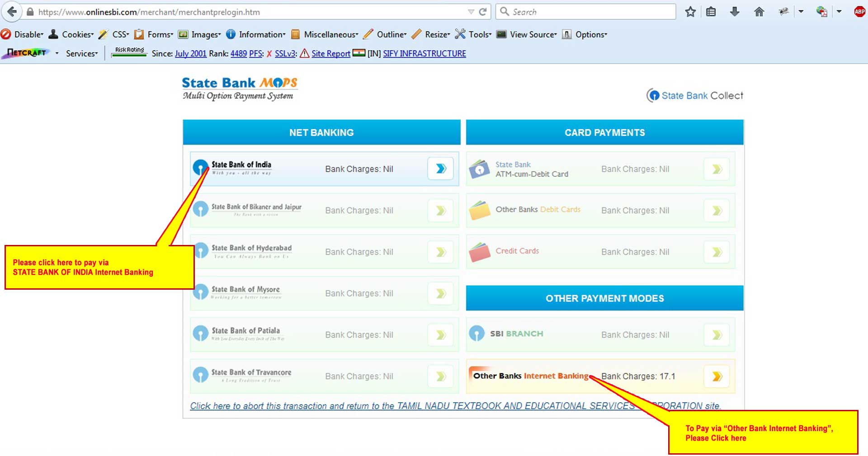Click the Netcraft Risk Rating bar
This screenshot has width=868, height=456.
129,52
